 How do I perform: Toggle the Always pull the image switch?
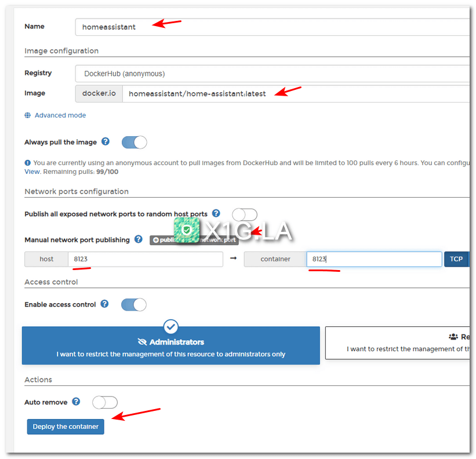point(134,143)
